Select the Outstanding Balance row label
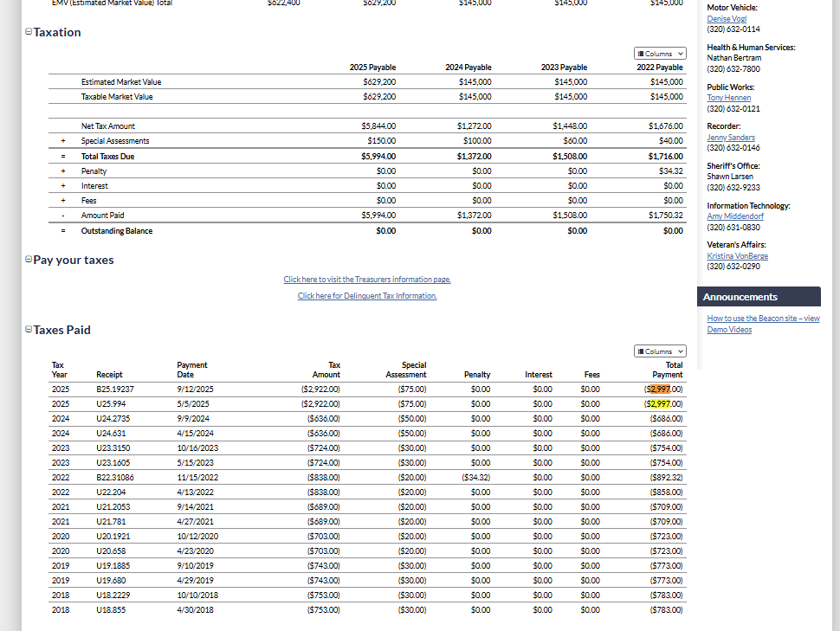Viewport: 840px width, 631px height. coord(117,231)
